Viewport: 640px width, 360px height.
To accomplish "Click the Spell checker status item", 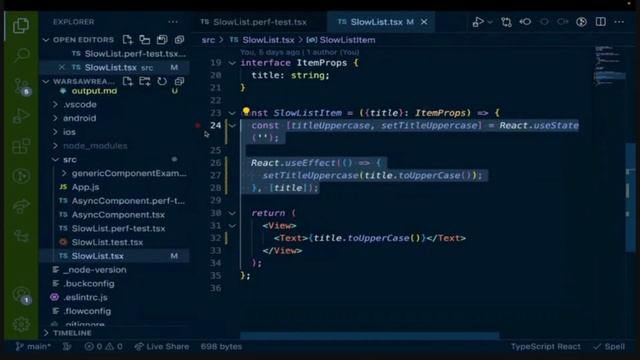I will (609, 347).
